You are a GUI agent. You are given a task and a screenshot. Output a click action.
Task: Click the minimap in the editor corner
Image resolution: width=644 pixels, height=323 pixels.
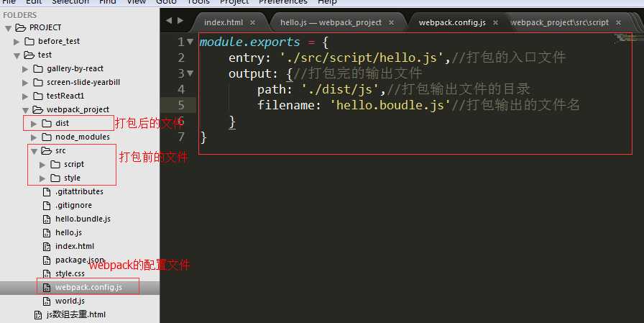point(628,38)
